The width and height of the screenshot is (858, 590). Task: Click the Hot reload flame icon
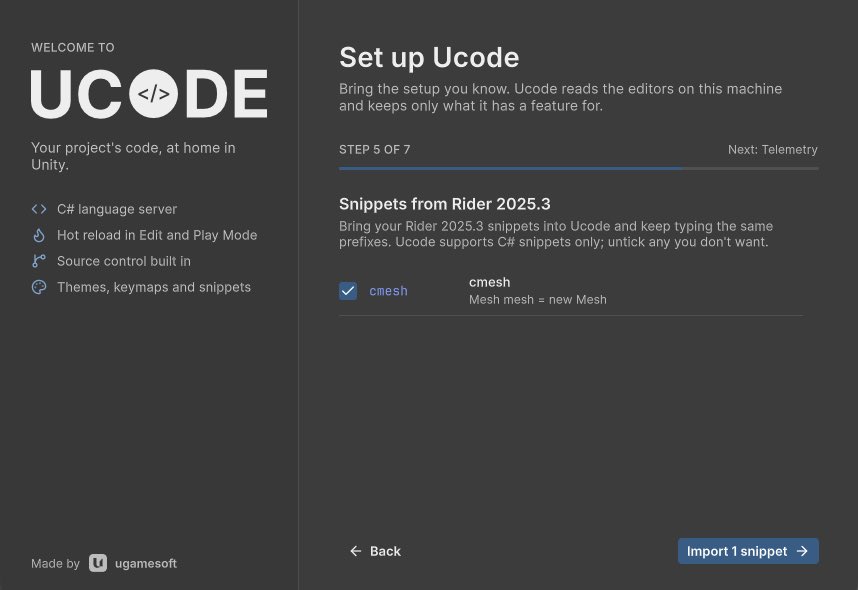click(39, 235)
